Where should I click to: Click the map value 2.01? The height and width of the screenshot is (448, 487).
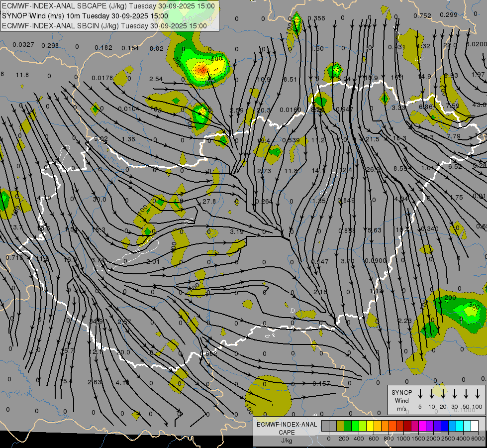[x=153, y=262]
